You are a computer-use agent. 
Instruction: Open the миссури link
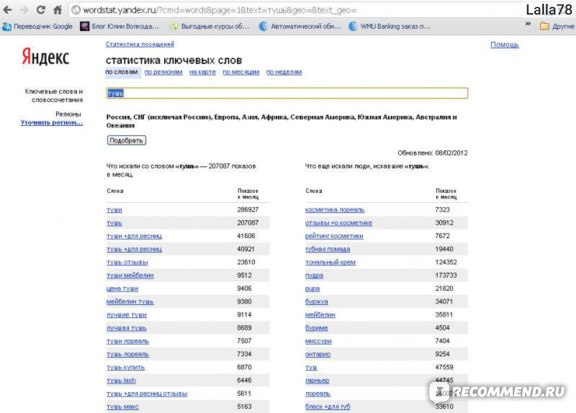[x=318, y=341]
